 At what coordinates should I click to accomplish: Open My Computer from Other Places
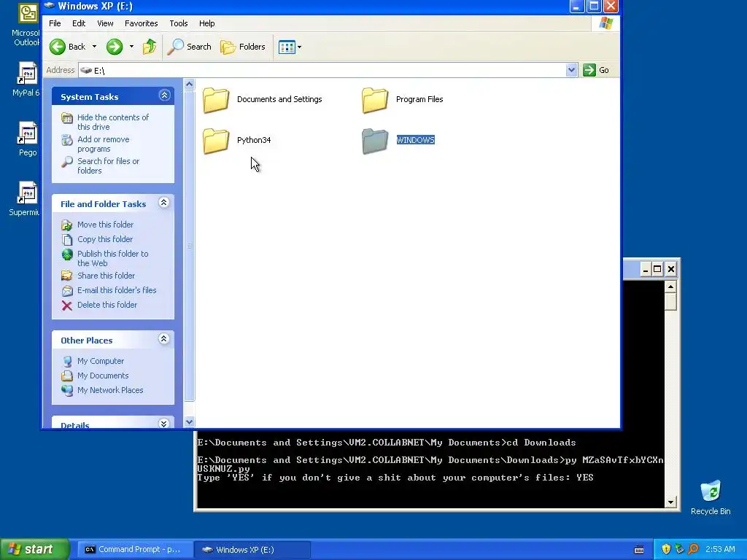101,361
